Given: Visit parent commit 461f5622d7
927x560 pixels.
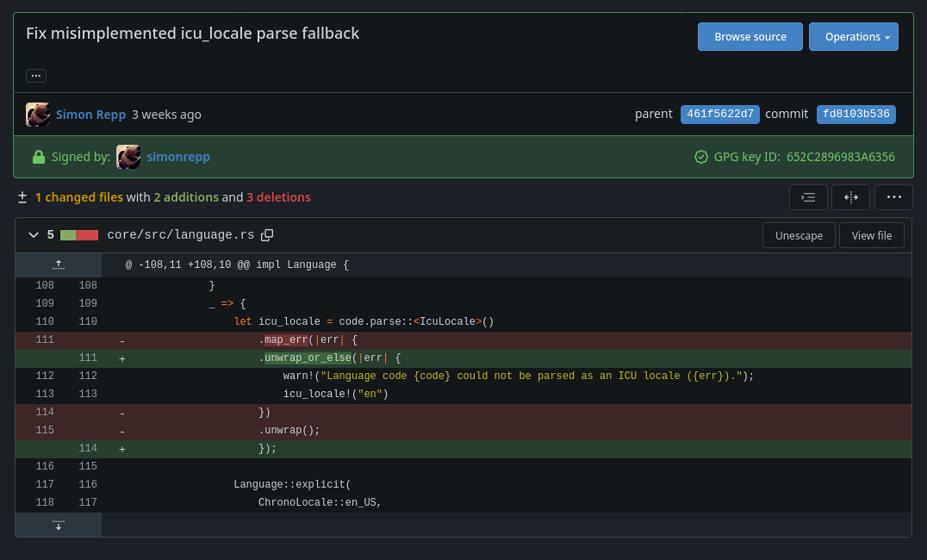Looking at the screenshot, I should click(x=719, y=114).
